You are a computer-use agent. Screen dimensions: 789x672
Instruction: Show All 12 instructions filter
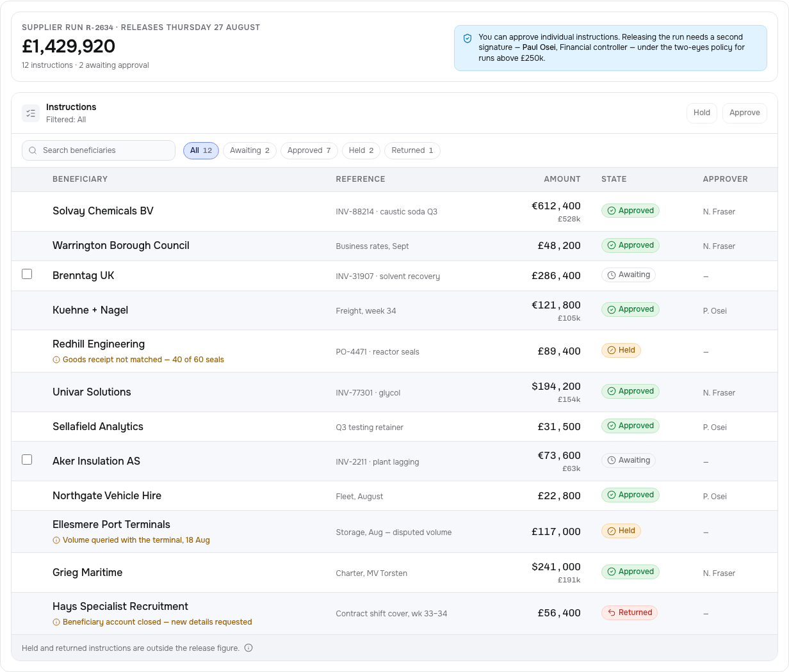pos(201,150)
